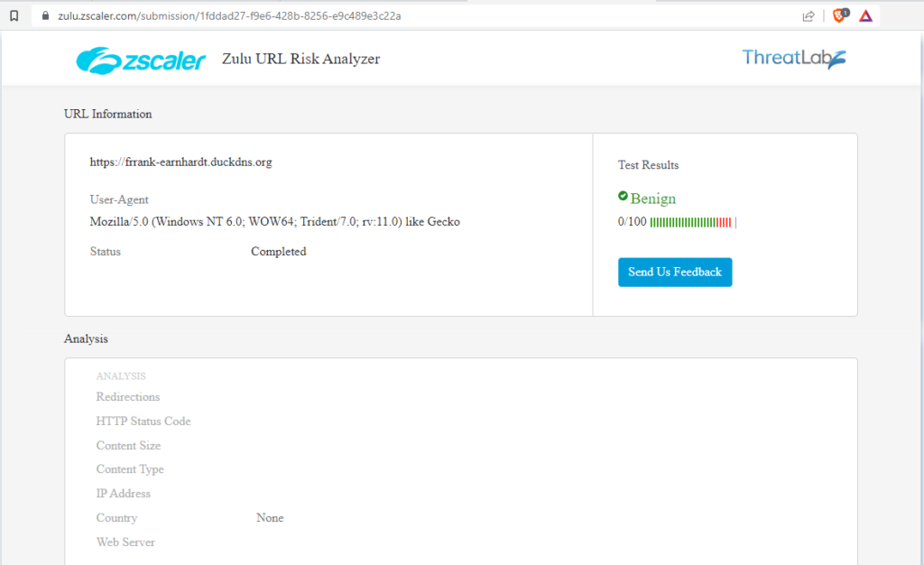Click the frrank-earnhardt.duckdns.org URL text
The width and height of the screenshot is (924, 565).
click(180, 162)
